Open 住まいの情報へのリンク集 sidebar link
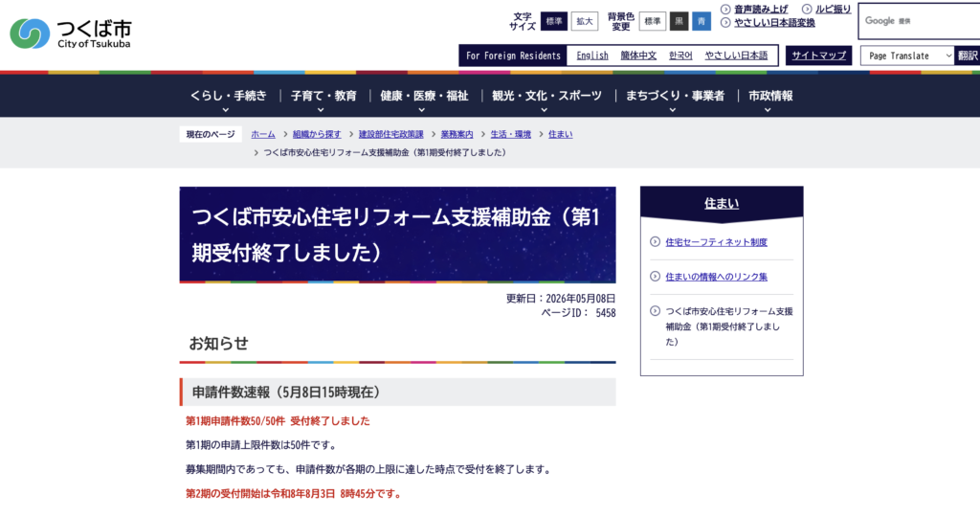This screenshot has width=980, height=517. 716,277
